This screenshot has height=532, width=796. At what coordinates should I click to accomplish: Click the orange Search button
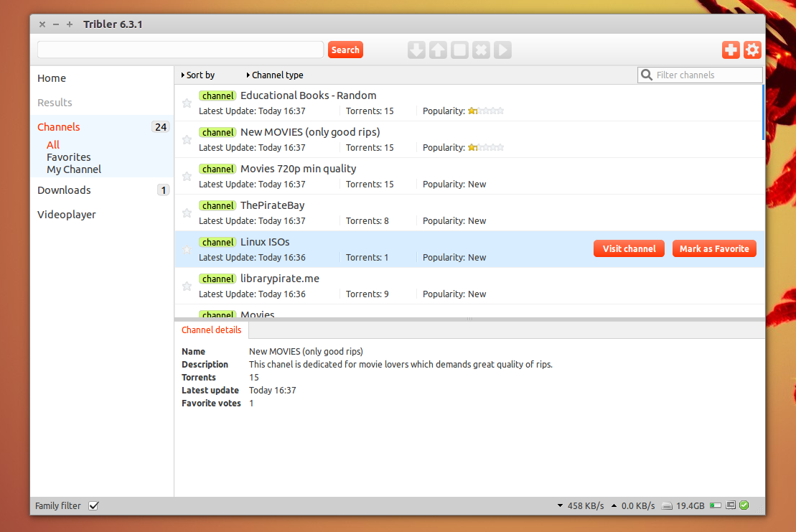(345, 50)
